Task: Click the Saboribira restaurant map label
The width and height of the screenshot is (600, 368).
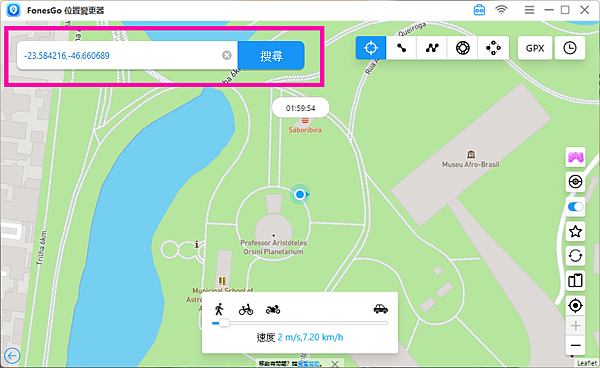Action: pyautogui.click(x=305, y=130)
